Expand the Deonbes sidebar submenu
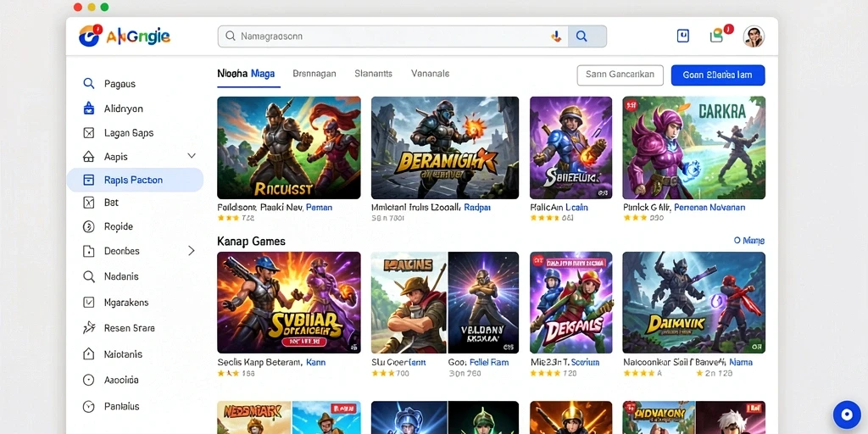 192,251
